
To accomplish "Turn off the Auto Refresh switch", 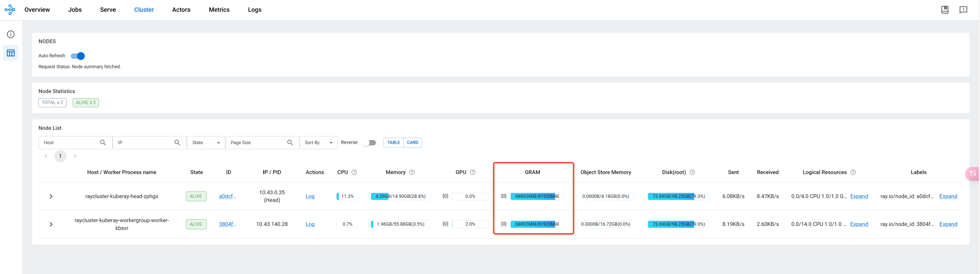I will (78, 56).
